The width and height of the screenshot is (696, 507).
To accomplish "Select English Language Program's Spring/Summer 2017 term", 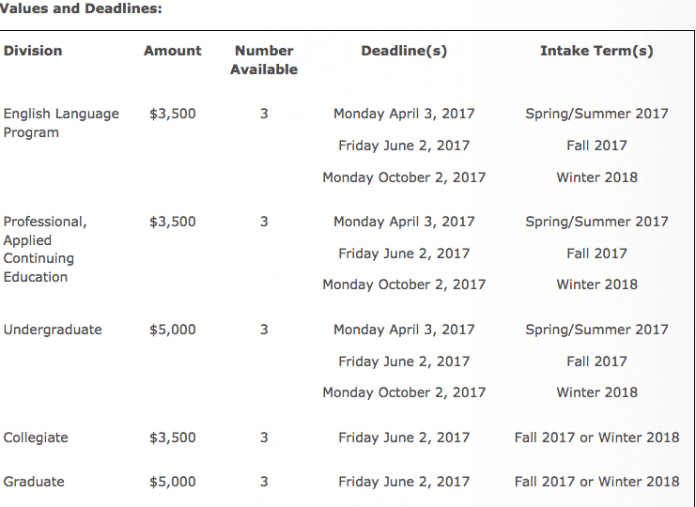I will 596,113.
